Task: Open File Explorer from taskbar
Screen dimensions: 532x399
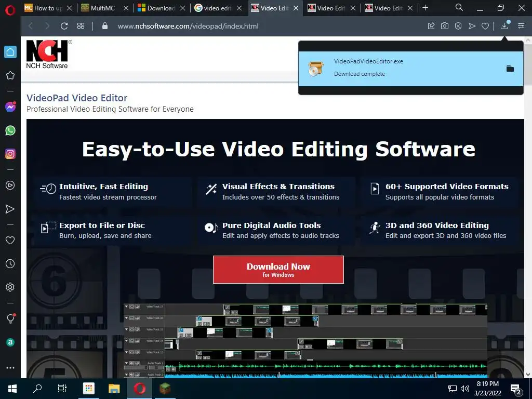Action: pyautogui.click(x=114, y=389)
